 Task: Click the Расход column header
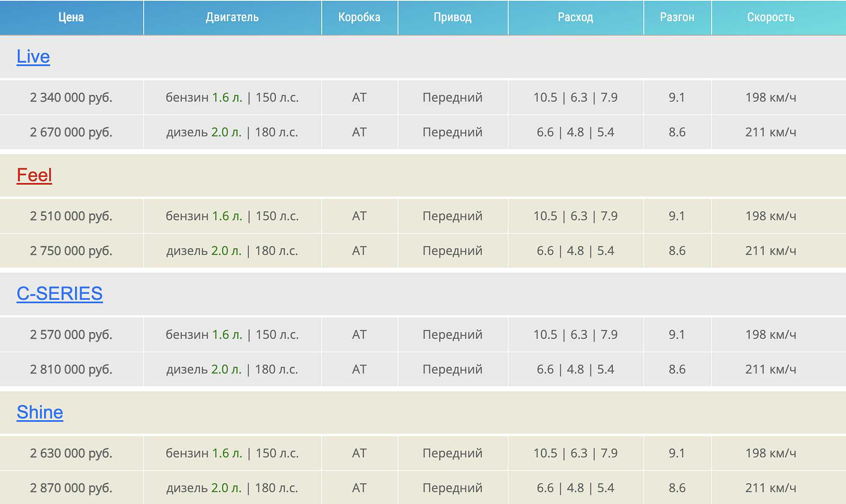tap(576, 17)
